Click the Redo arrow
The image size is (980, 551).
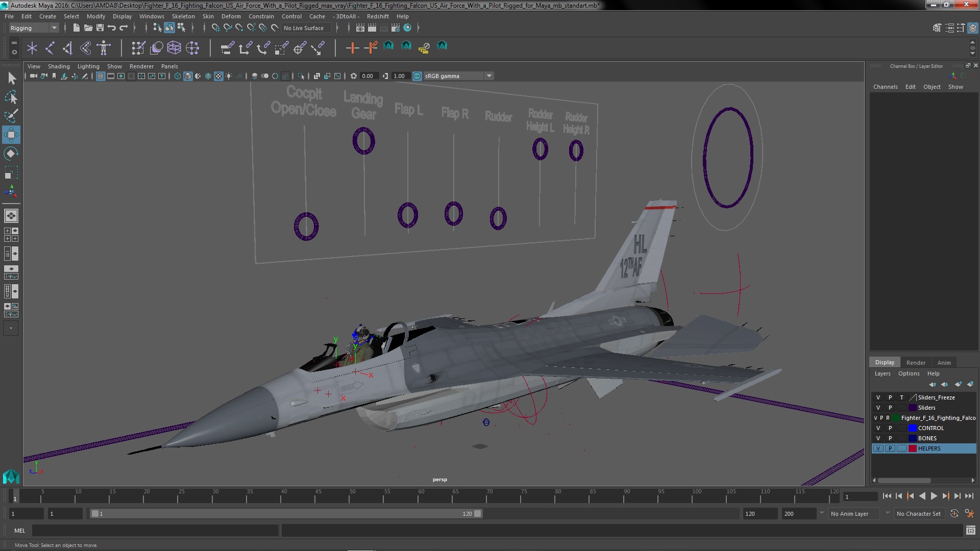(124, 28)
